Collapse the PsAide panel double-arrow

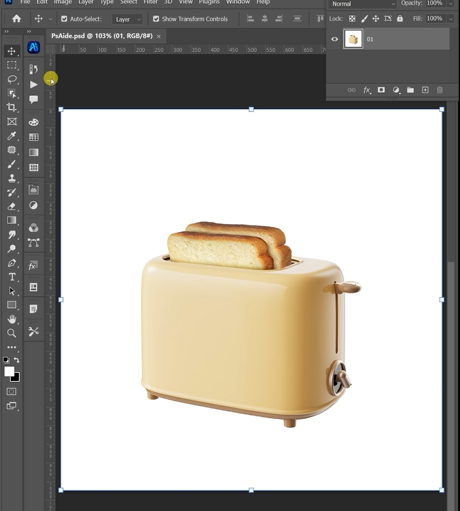point(29,31)
